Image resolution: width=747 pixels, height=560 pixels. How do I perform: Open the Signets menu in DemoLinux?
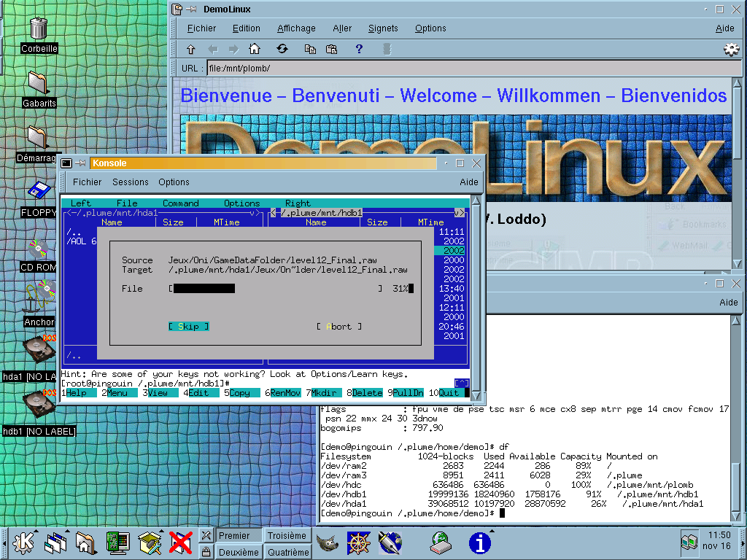tap(383, 28)
